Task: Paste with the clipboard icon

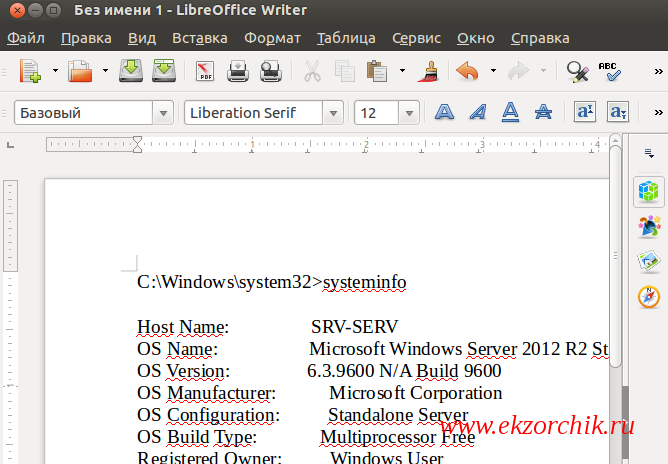Action: pos(377,71)
